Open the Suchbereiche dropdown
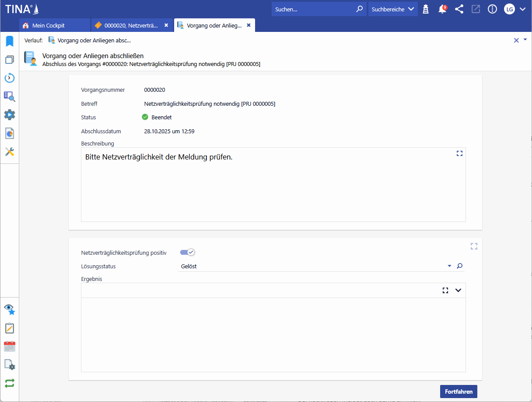Image resolution: width=532 pixels, height=402 pixels. click(x=392, y=9)
